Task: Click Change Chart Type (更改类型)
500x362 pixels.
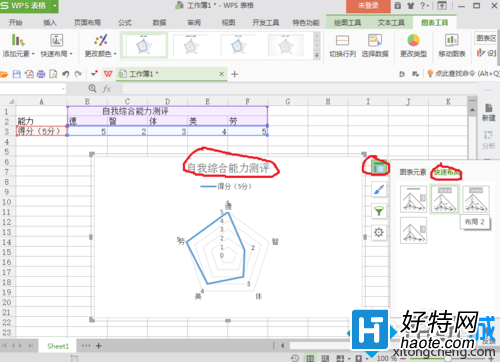Action: tap(413, 46)
